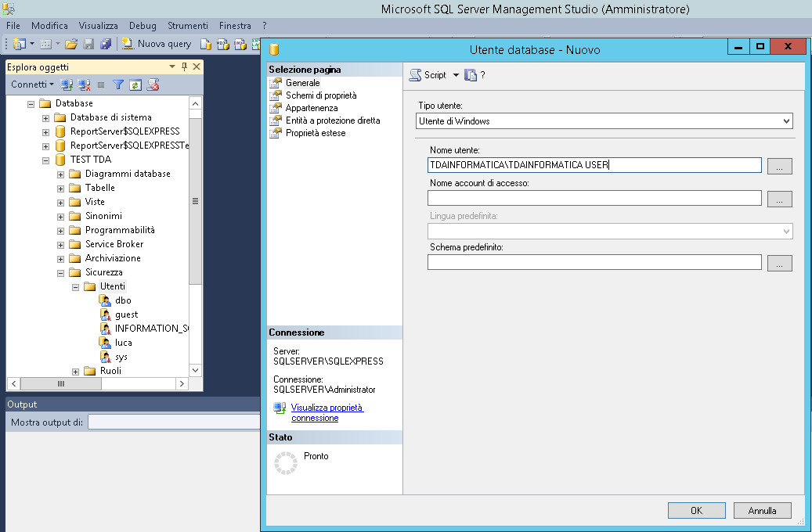This screenshot has width=812, height=532.
Task: Click the Nome utente text field
Action: [x=594, y=165]
